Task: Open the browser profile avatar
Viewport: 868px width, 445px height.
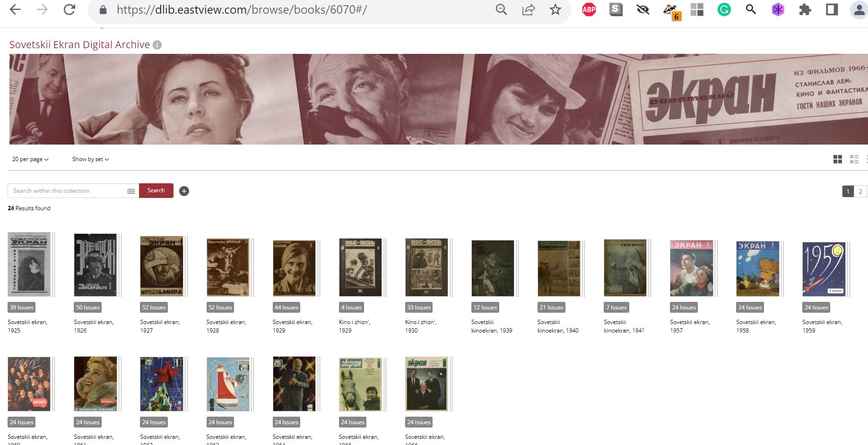Action: (x=859, y=10)
